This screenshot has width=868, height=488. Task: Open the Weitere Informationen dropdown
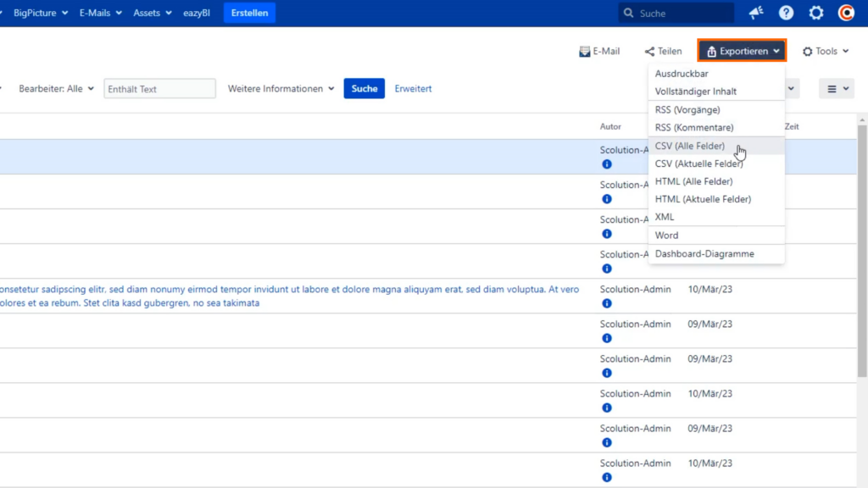pos(281,88)
